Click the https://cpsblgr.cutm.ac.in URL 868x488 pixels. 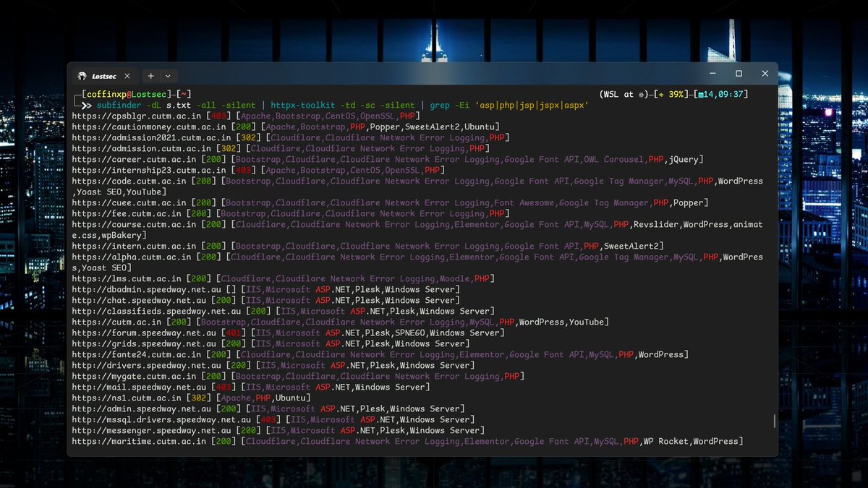coord(137,116)
